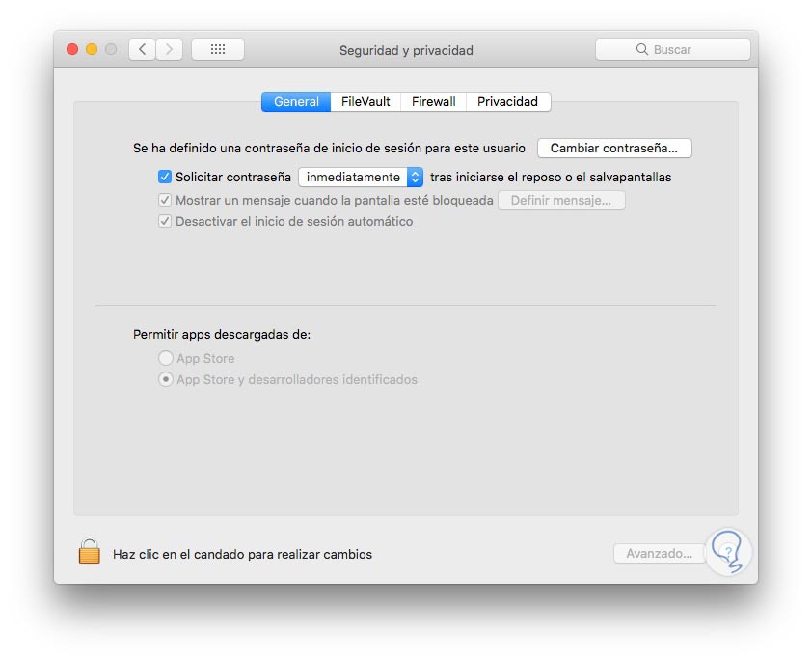Toggle Mostrar un mensaje checkbox

tap(165, 200)
